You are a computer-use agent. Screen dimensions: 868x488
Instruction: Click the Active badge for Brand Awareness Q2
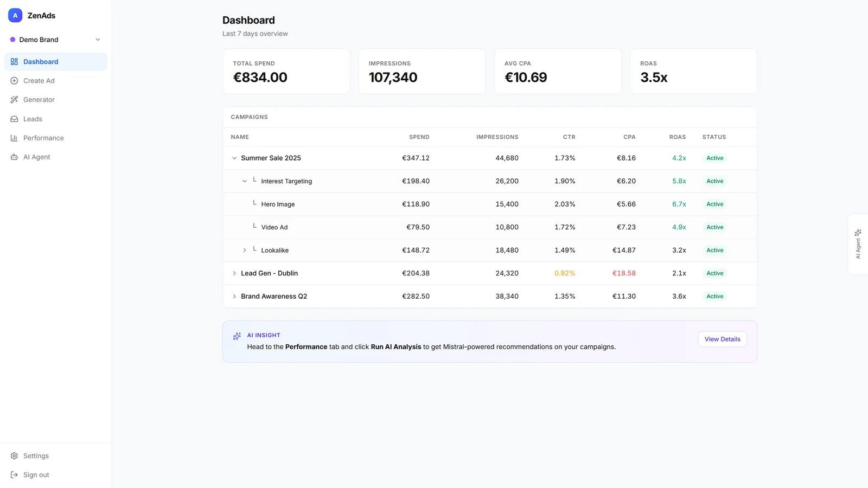click(x=714, y=297)
